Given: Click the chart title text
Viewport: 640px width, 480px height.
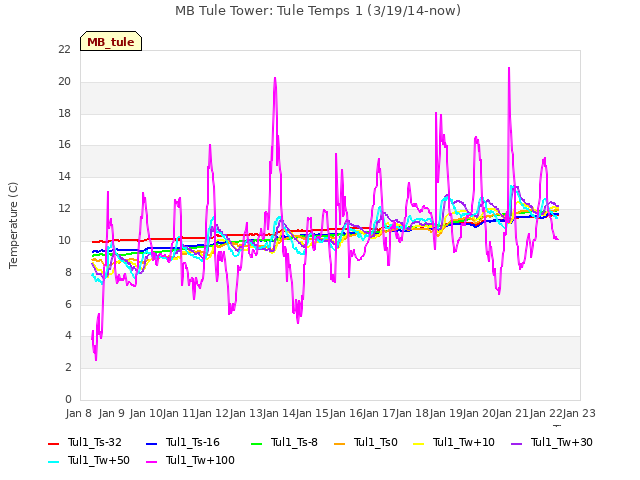Looking at the screenshot, I should (318, 11).
